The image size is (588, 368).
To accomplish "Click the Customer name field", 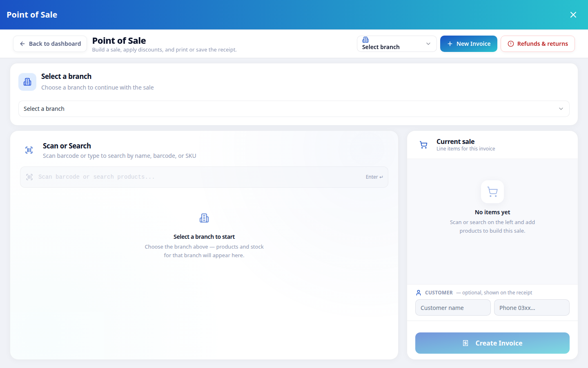I will (453, 307).
